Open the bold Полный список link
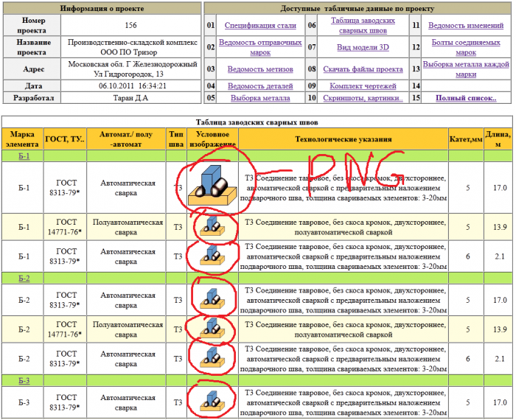This screenshot has width=516, height=420. (x=466, y=98)
